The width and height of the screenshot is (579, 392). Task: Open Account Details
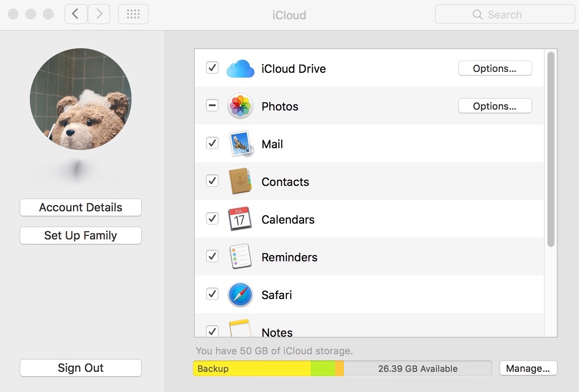pyautogui.click(x=81, y=207)
